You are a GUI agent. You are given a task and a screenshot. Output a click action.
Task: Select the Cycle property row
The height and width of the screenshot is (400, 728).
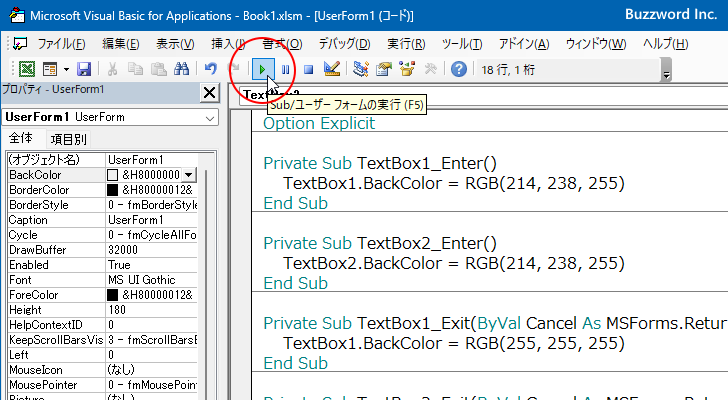[102, 235]
